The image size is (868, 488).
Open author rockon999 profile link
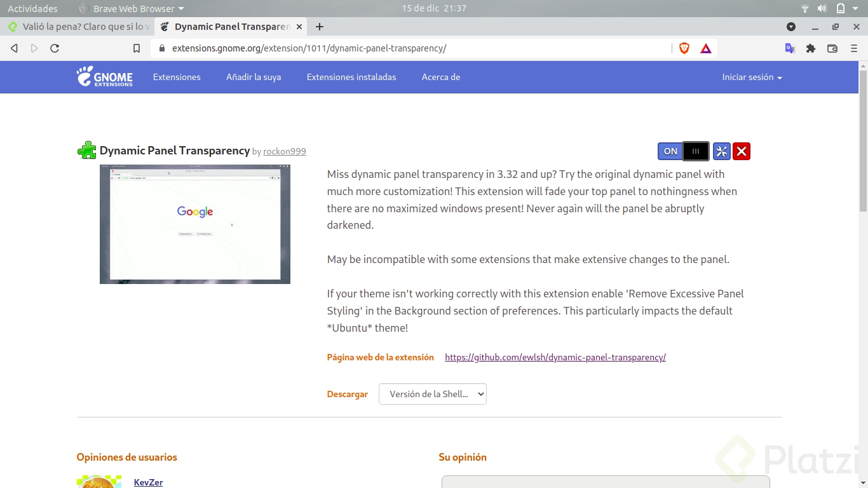pos(285,151)
